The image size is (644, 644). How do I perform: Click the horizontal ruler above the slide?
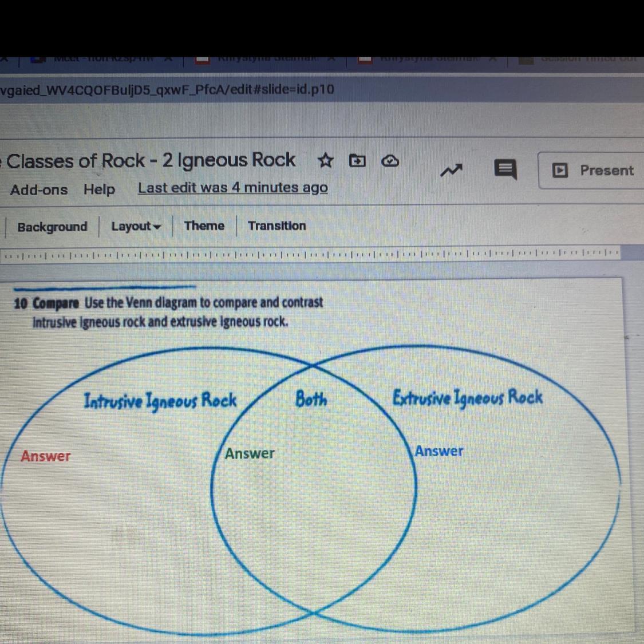click(310, 255)
